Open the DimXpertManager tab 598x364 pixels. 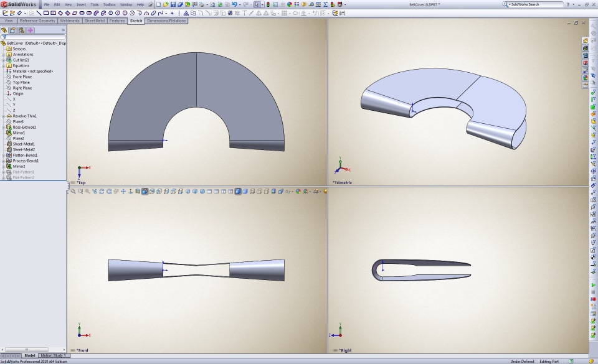(x=30, y=30)
